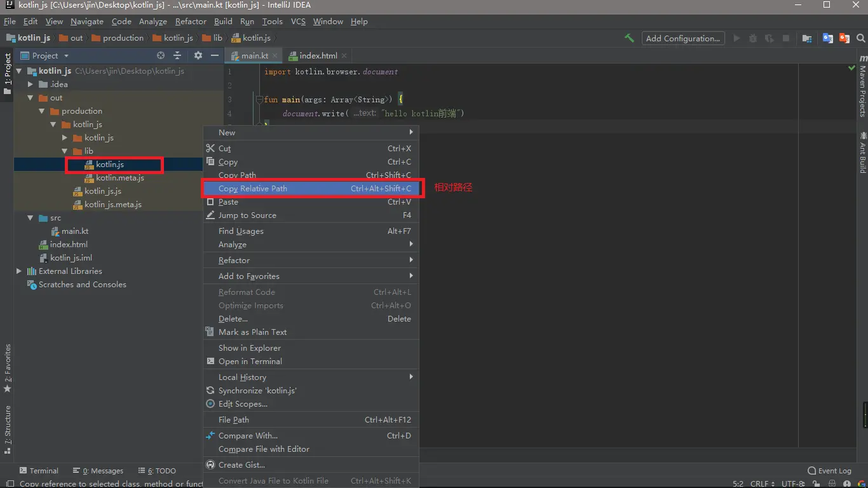Image resolution: width=868 pixels, height=488 pixels.
Task: Click the Search Everywhere magnifier icon
Action: pyautogui.click(x=860, y=38)
